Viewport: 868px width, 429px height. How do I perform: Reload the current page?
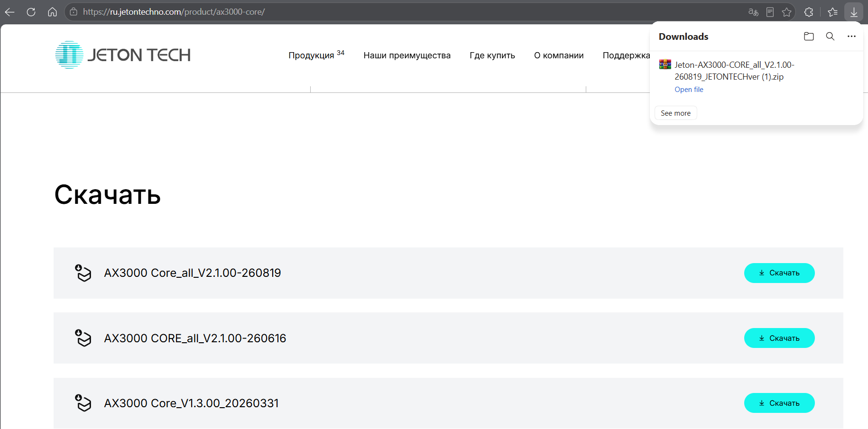point(31,12)
